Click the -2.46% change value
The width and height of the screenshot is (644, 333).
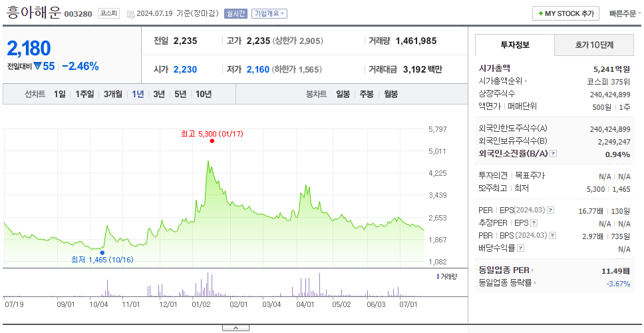pyautogui.click(x=80, y=66)
